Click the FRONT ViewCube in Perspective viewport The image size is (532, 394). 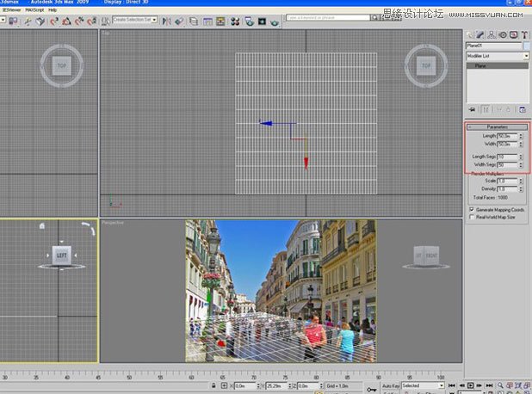pyautogui.click(x=431, y=255)
